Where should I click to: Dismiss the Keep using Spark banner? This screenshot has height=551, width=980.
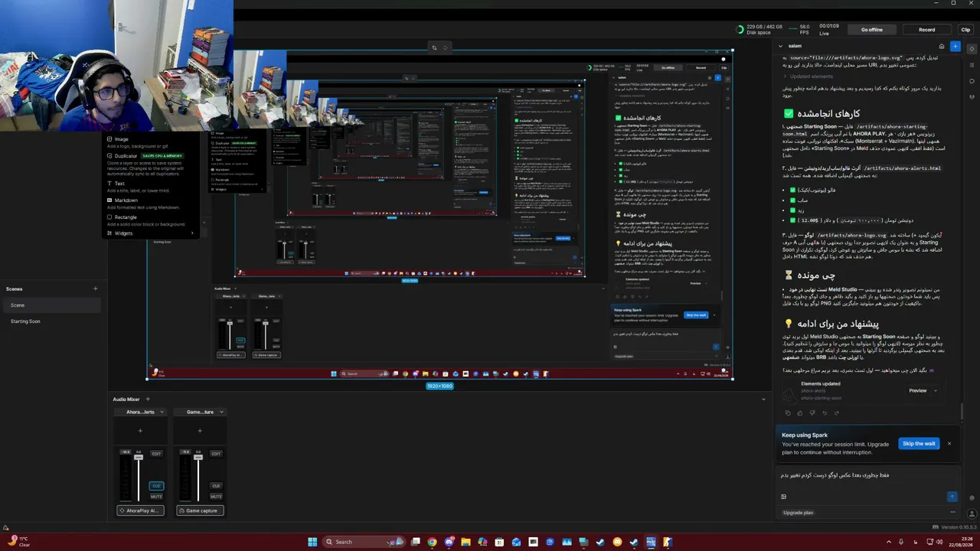tap(949, 444)
